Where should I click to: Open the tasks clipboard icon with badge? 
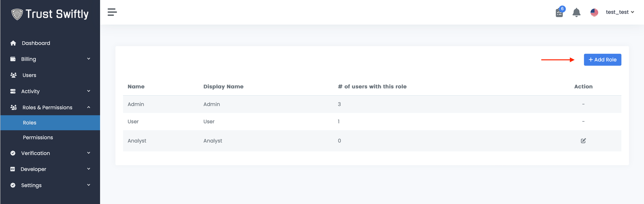click(560, 13)
